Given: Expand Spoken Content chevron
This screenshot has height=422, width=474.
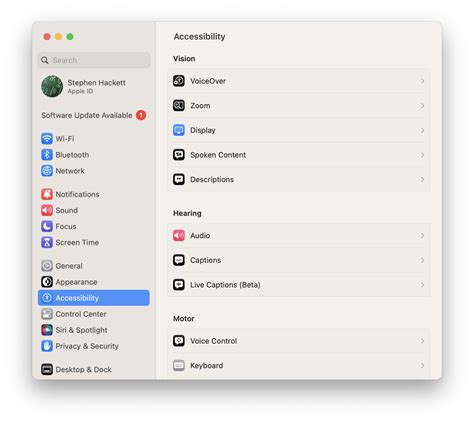Looking at the screenshot, I should point(422,155).
